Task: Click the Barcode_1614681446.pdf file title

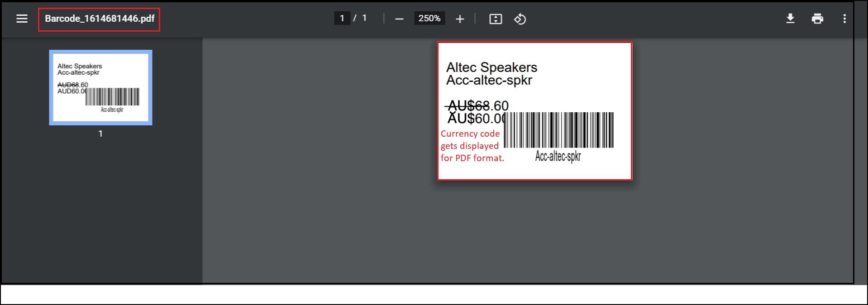Action: click(100, 19)
